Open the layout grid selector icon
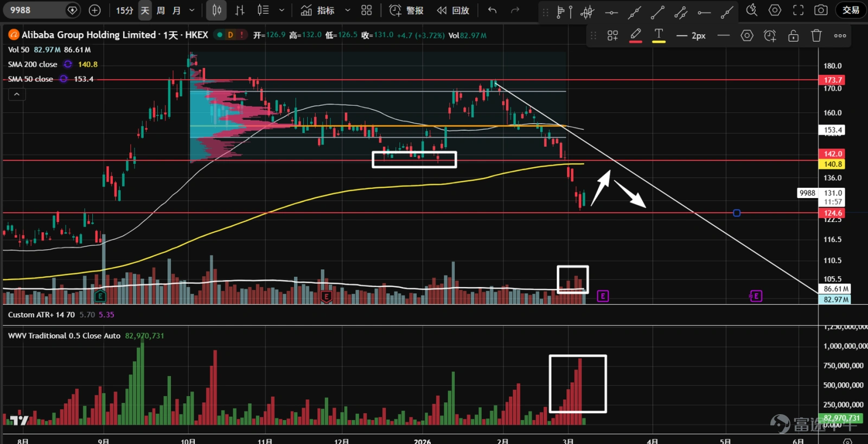The width and height of the screenshot is (868, 444). point(367,10)
